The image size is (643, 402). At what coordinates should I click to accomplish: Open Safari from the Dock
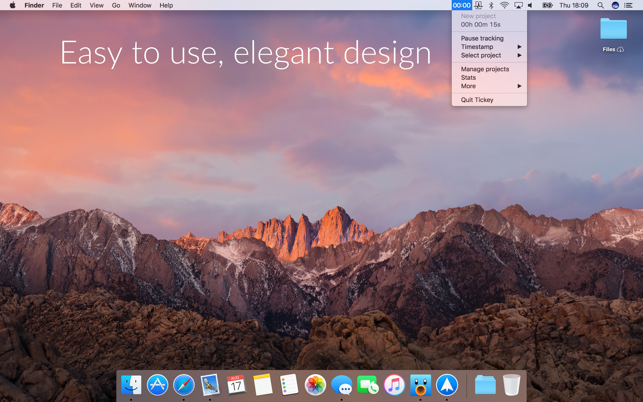184,385
